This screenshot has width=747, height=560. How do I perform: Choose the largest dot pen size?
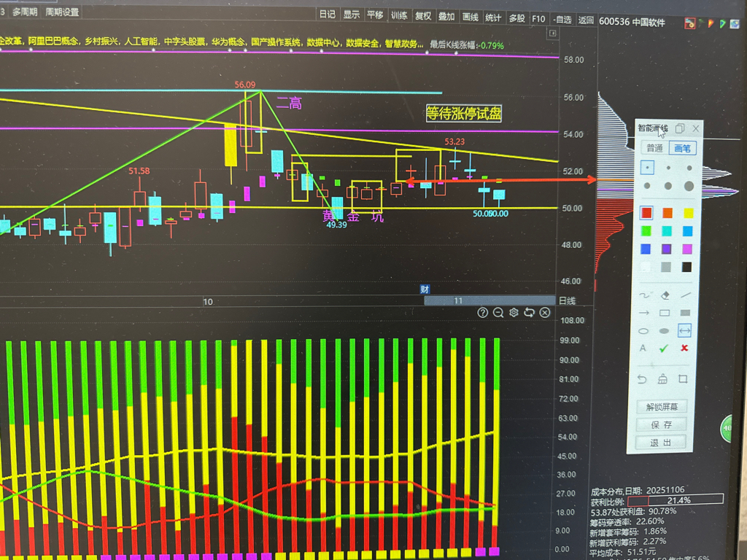point(689,186)
